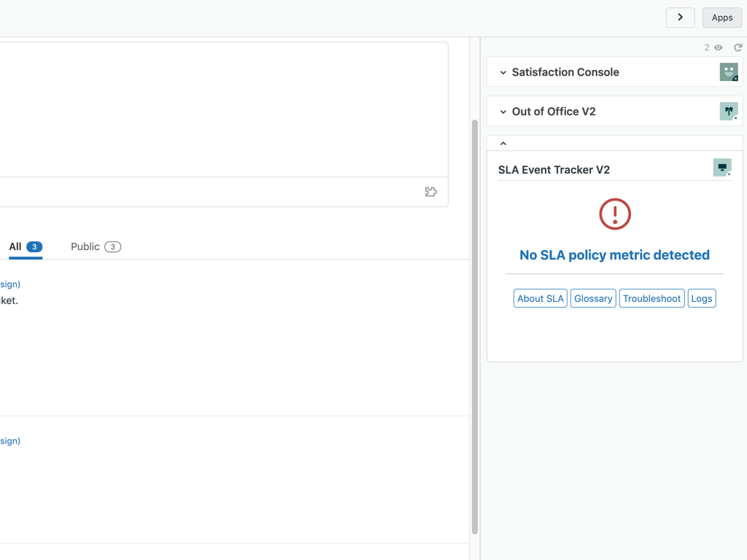Screen dimensions: 747x560
Task: Open the SLA Troubleshoot panel
Action: tap(651, 297)
